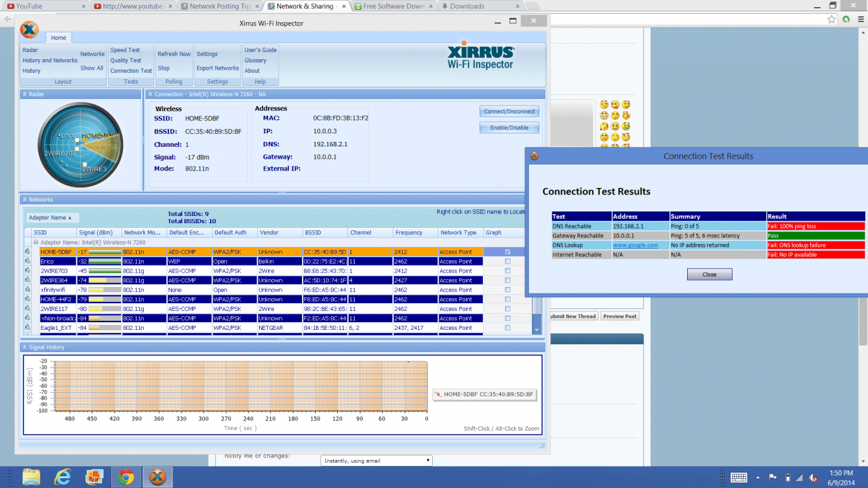This screenshot has height=488, width=868.
Task: Click Export Networks in ribbon
Action: tap(217, 68)
